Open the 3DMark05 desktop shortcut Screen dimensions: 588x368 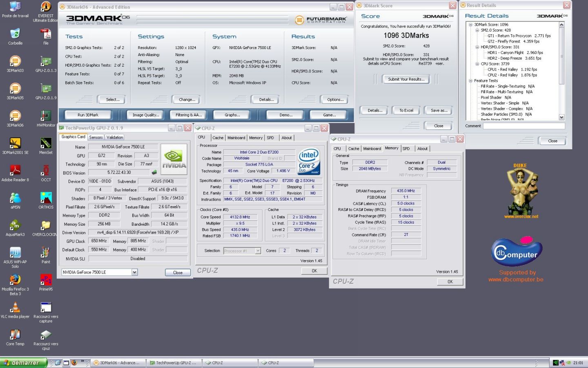[x=15, y=88]
